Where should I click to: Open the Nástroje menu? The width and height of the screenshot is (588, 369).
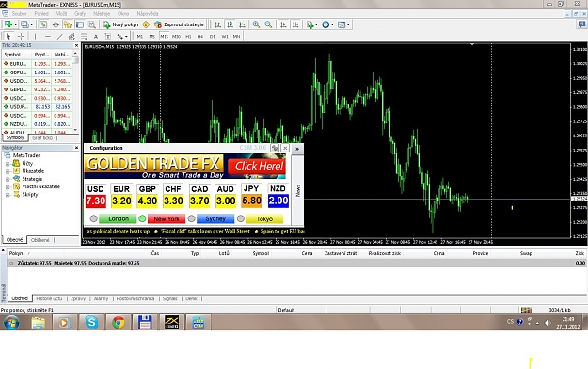click(x=102, y=14)
